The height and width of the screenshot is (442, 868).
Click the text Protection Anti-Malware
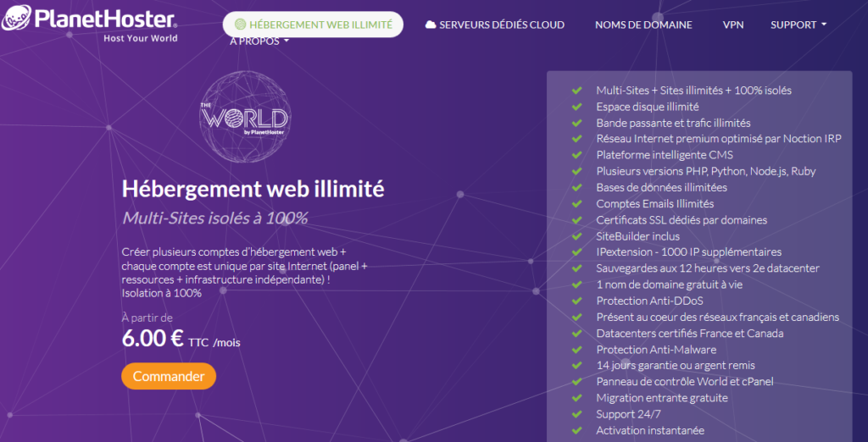[x=657, y=350]
